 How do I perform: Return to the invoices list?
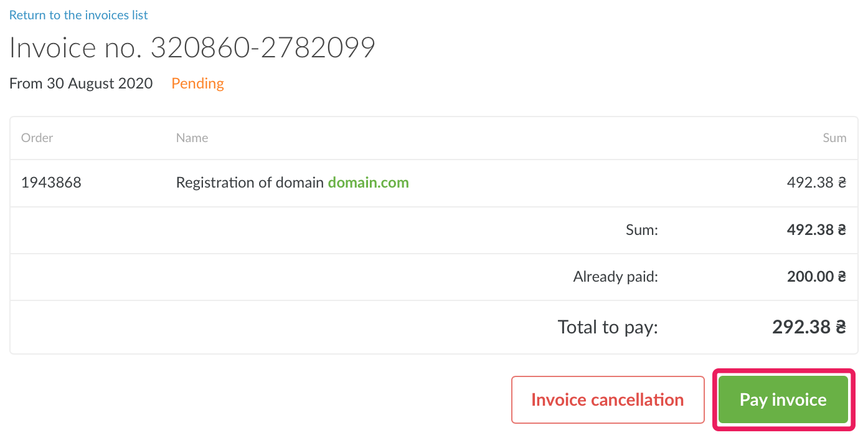tap(78, 15)
